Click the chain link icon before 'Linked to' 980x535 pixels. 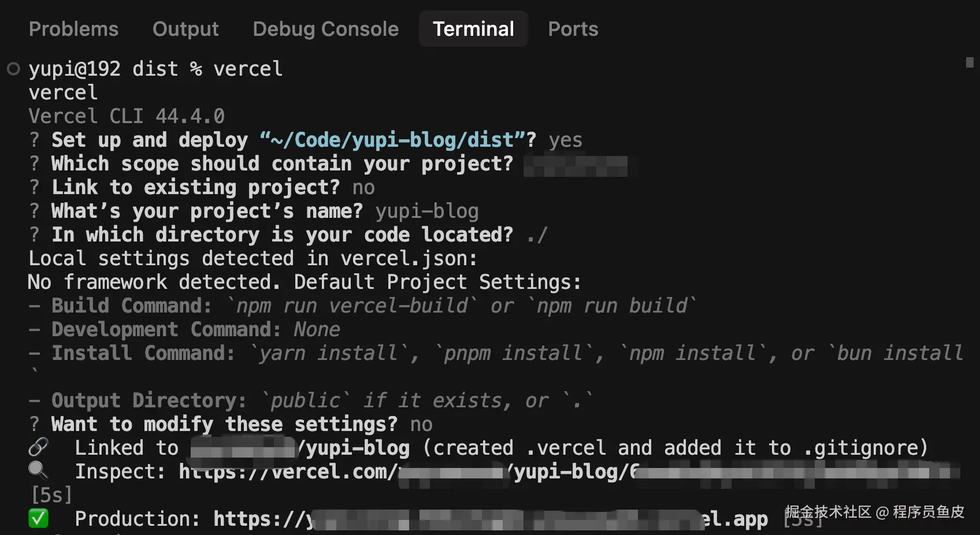39,447
